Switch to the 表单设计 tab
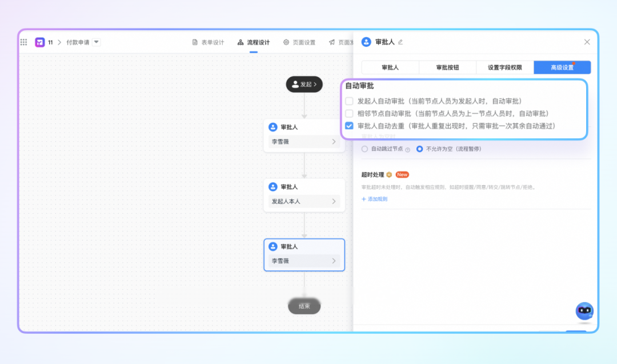This screenshot has width=617, height=364. 208,42
